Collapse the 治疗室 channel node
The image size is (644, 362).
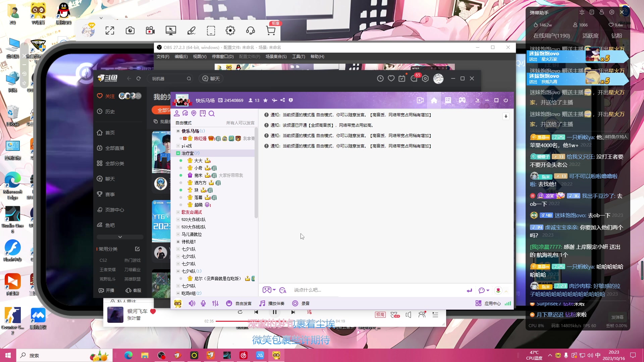point(178,153)
